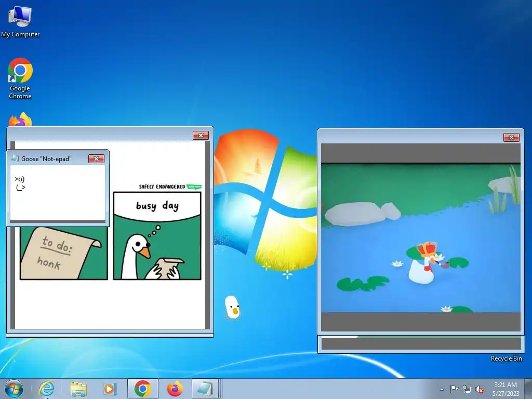Click the Recycle Bin label on the desktop
The image size is (532, 399).
tap(506, 358)
